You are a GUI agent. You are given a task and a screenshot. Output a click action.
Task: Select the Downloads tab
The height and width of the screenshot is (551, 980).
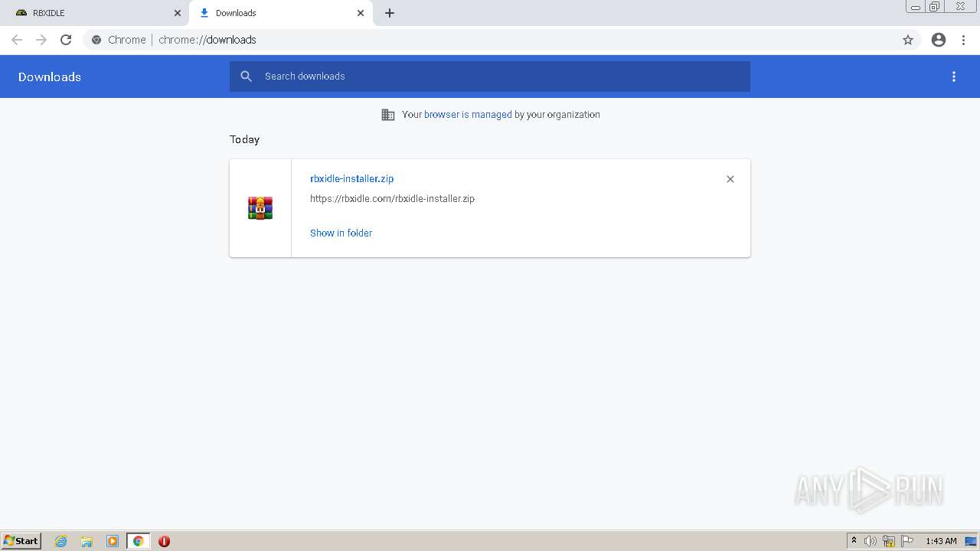(x=281, y=13)
